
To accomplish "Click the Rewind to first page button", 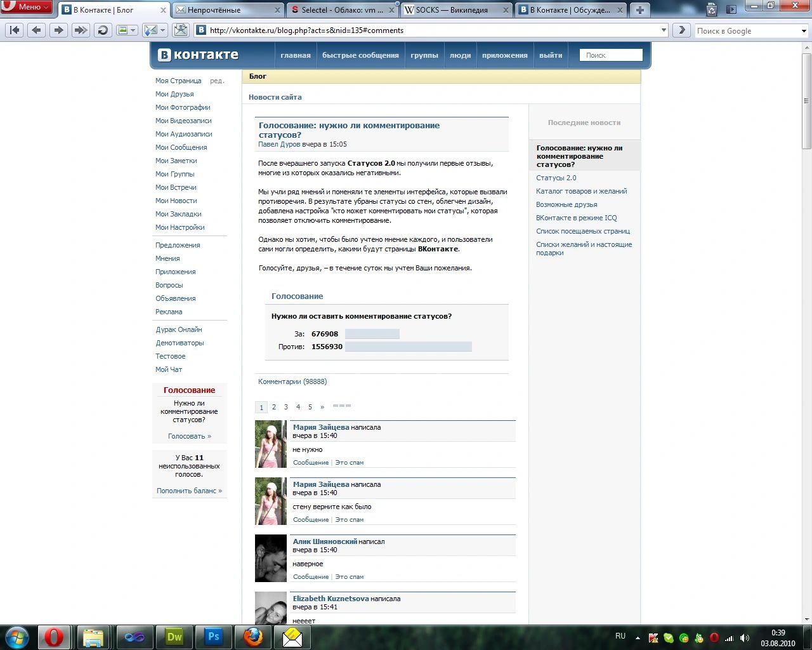I will pos(15,30).
